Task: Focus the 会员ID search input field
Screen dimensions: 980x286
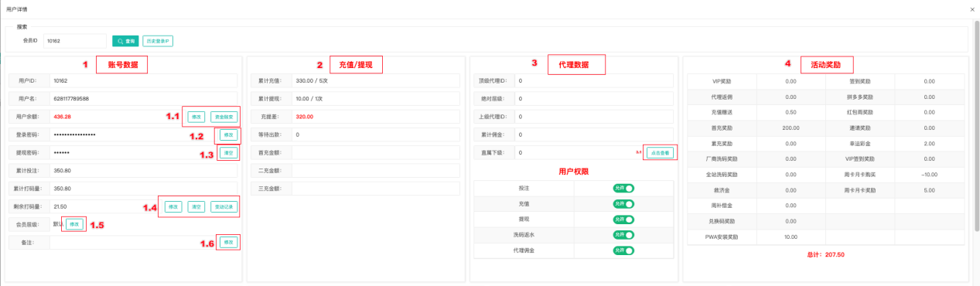Action: 74,40
